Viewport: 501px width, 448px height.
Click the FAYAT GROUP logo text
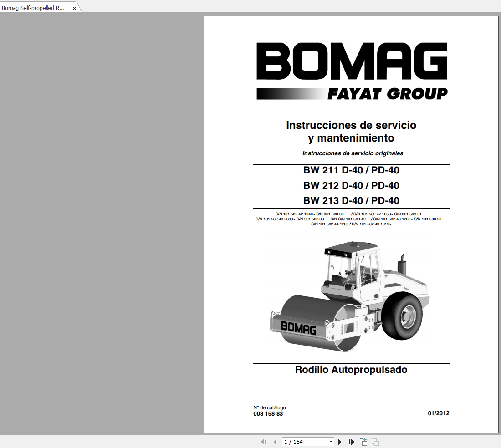point(387,94)
